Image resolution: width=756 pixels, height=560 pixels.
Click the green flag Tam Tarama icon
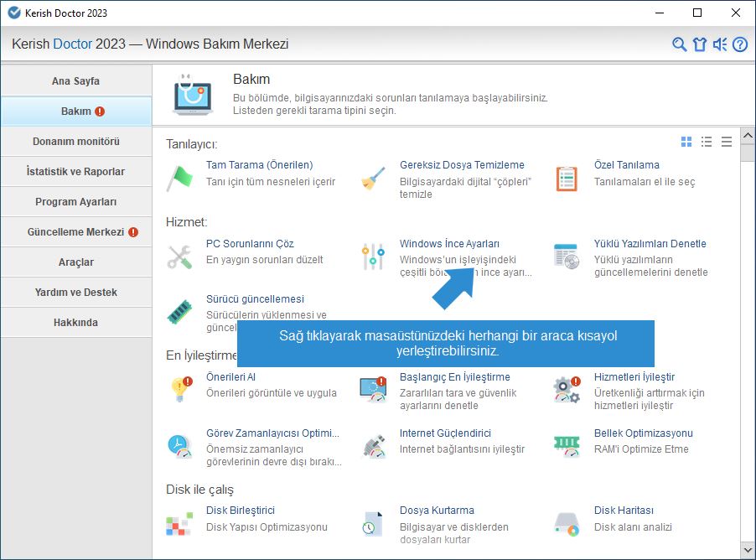tap(180, 179)
